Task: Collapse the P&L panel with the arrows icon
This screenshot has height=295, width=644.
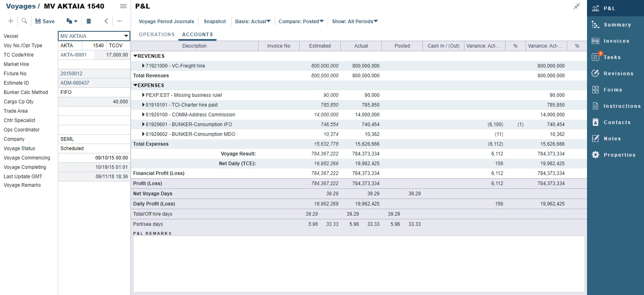Action: click(x=577, y=6)
